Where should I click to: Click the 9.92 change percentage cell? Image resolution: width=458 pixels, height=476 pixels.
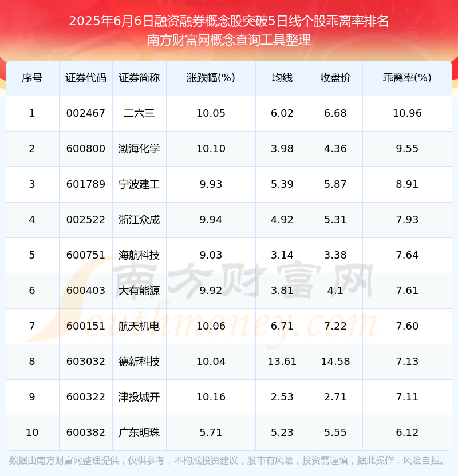(x=211, y=291)
